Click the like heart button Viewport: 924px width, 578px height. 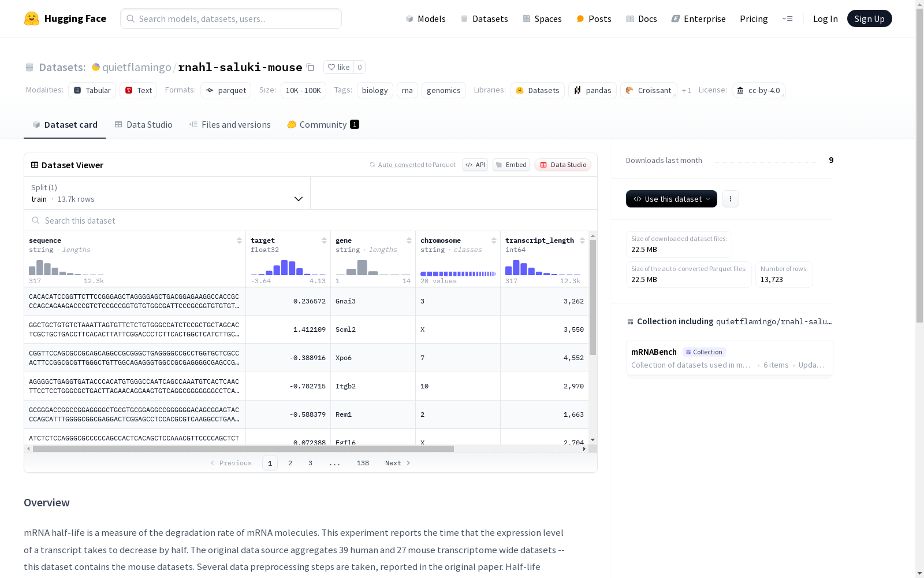(x=338, y=67)
